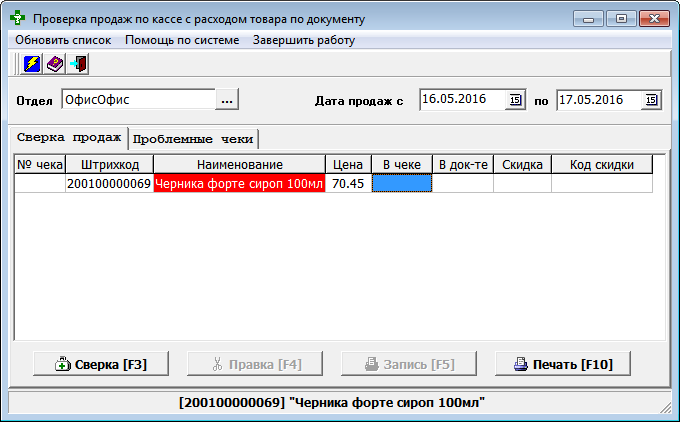This screenshot has width=680, height=422.
Task: Click the exit door toolbar icon
Action: pyautogui.click(x=78, y=64)
